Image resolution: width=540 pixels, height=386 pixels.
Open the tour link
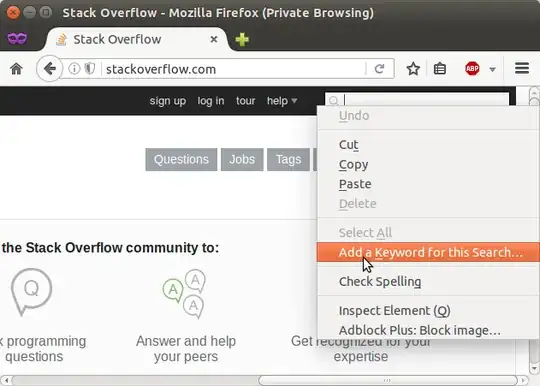click(x=246, y=101)
